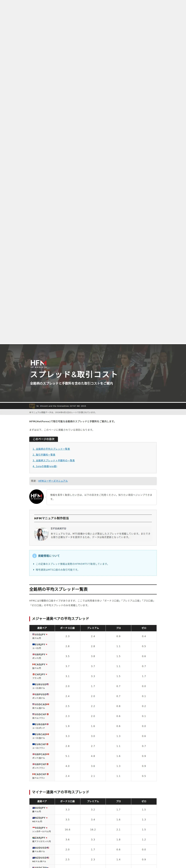Click the UK flag on the GBPJPY row
The image size is (186, 868).
34,654
